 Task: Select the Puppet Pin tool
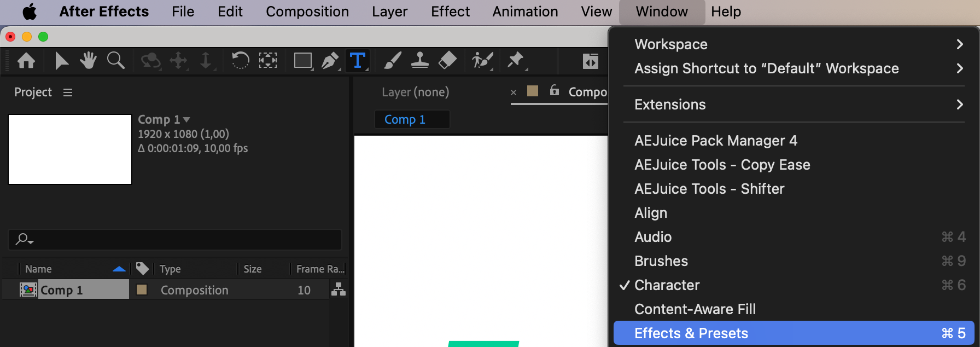tap(516, 60)
